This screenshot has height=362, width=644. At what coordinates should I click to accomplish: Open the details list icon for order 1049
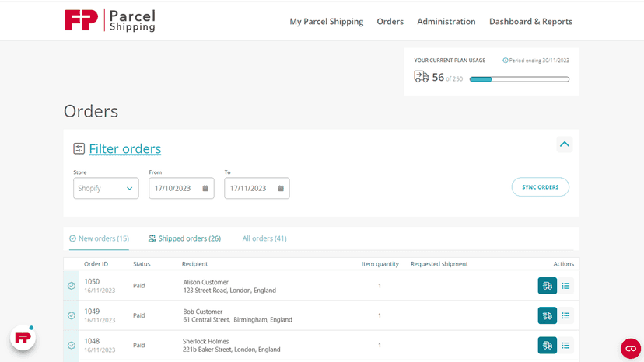pyautogui.click(x=565, y=315)
